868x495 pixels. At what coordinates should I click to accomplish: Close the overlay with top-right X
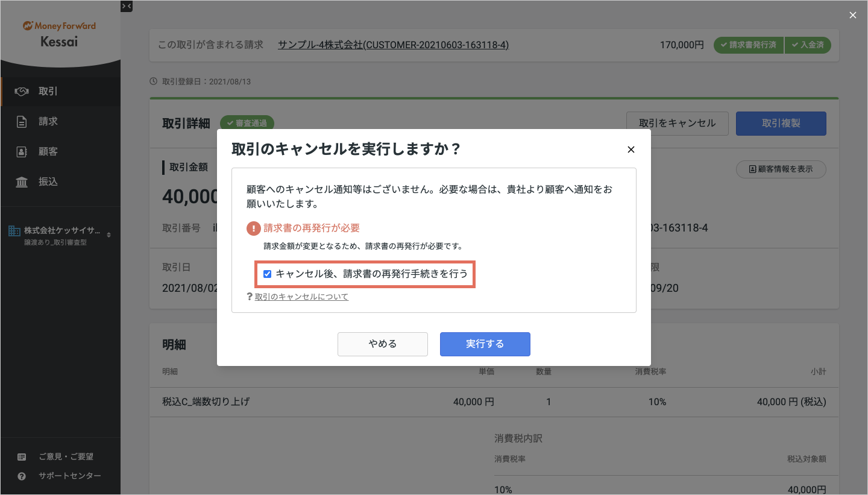point(853,15)
